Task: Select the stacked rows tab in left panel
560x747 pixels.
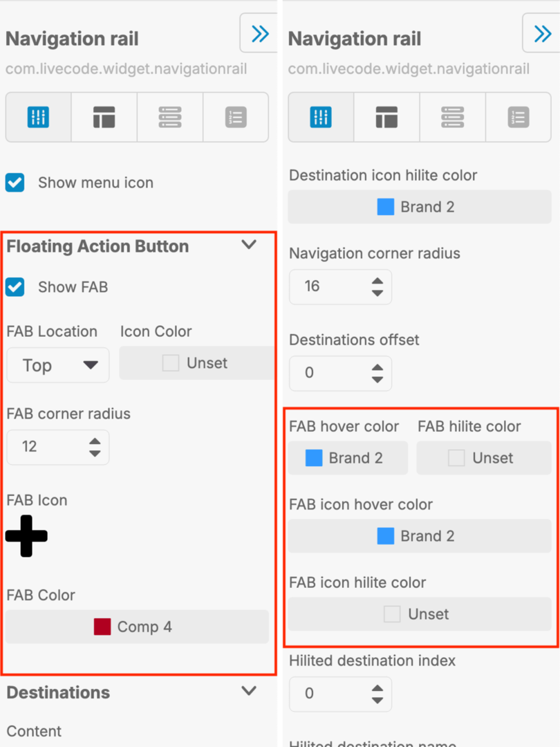Action: pyautogui.click(x=169, y=117)
